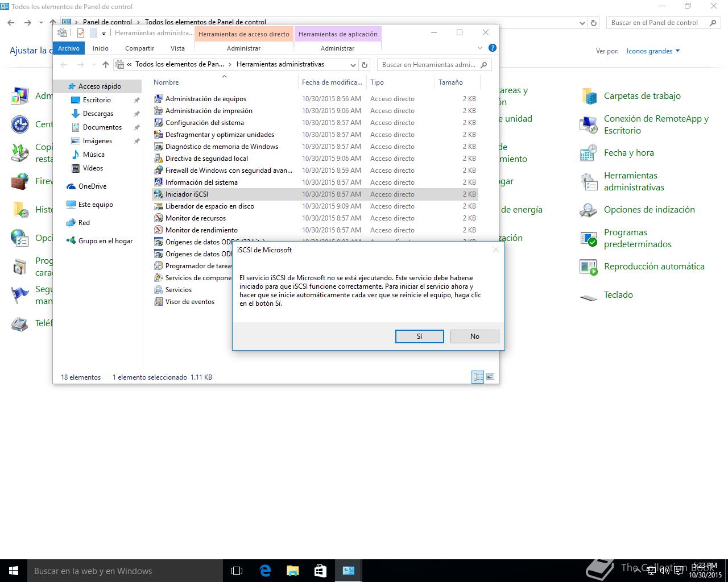Sort by the Nombre column header
This screenshot has width=728, height=582.
[x=224, y=82]
